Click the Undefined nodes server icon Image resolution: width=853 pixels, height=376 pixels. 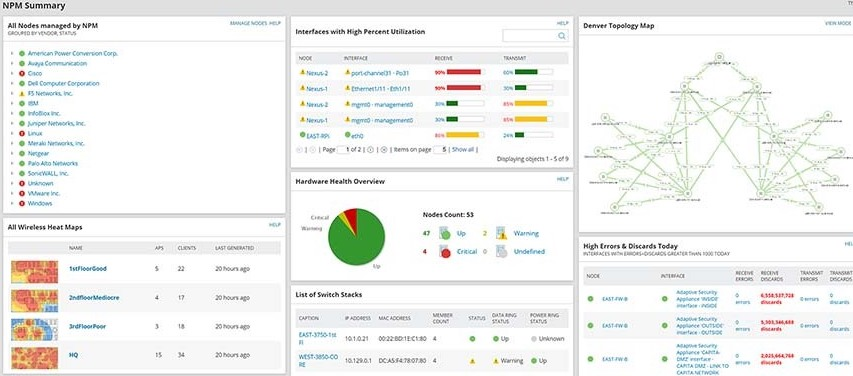pos(502,251)
